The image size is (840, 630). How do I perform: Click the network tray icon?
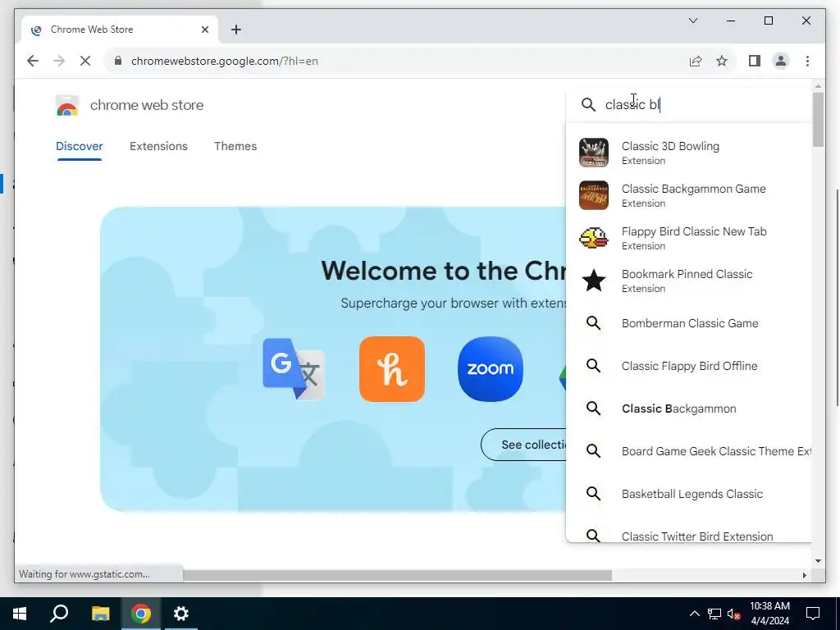pos(714,614)
